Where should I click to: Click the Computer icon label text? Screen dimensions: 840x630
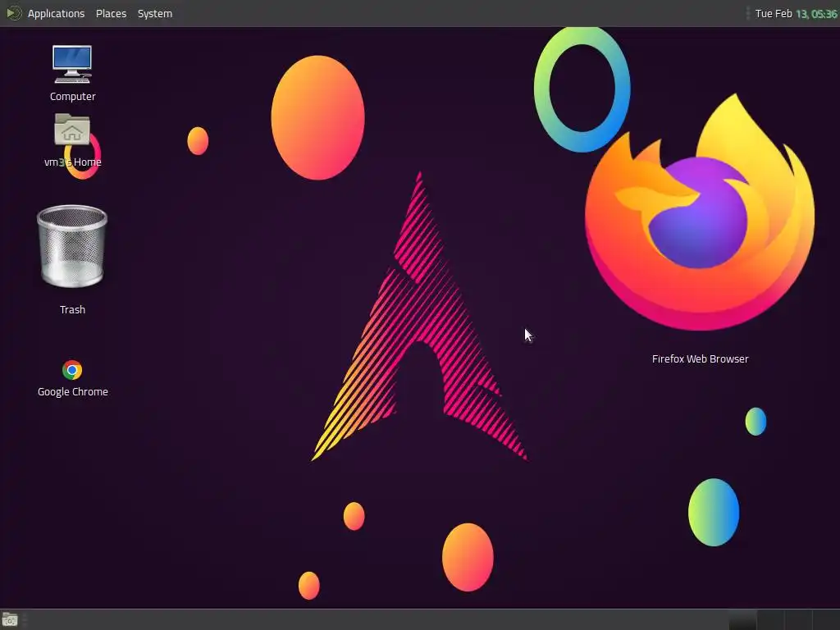coord(73,97)
